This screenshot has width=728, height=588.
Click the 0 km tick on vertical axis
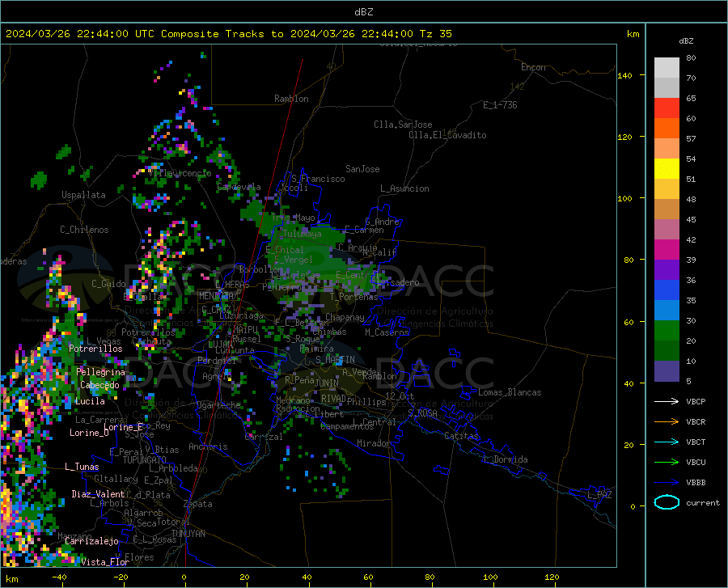(x=633, y=506)
